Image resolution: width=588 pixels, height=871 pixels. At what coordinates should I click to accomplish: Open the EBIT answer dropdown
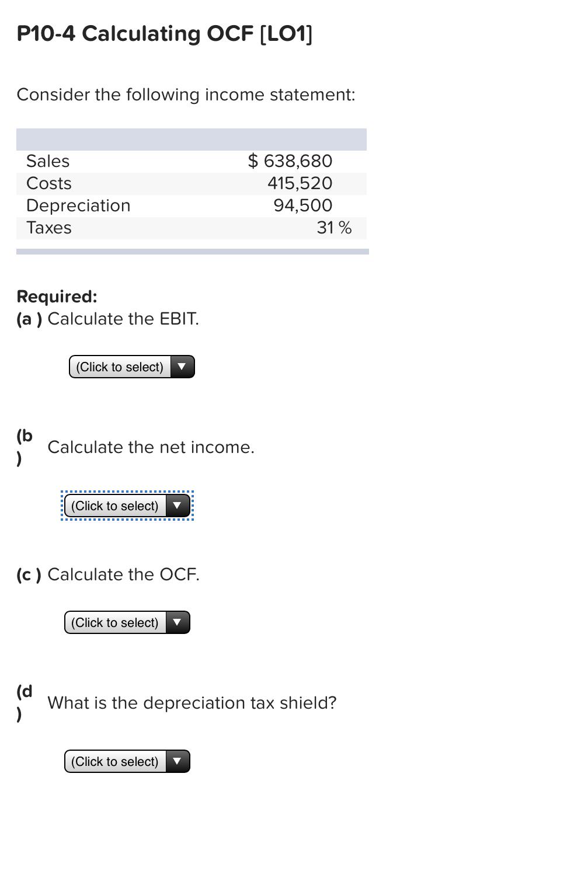pyautogui.click(x=131, y=367)
